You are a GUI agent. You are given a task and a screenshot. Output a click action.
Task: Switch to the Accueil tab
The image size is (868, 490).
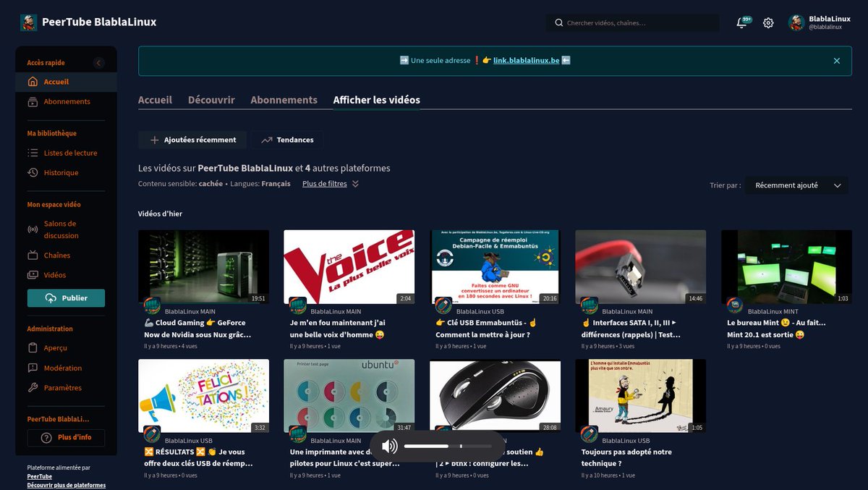pos(155,100)
